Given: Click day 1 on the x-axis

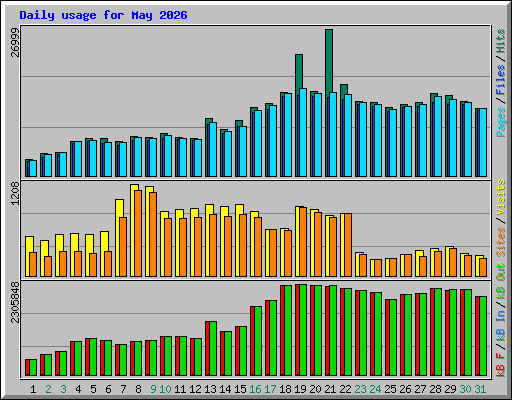Looking at the screenshot, I should coord(33,389).
